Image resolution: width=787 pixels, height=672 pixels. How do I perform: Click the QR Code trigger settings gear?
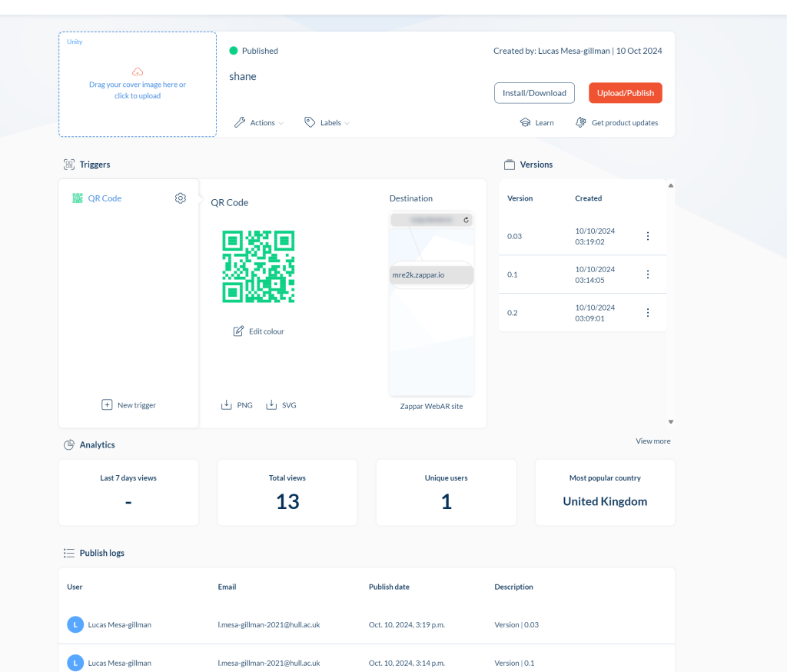[181, 198]
